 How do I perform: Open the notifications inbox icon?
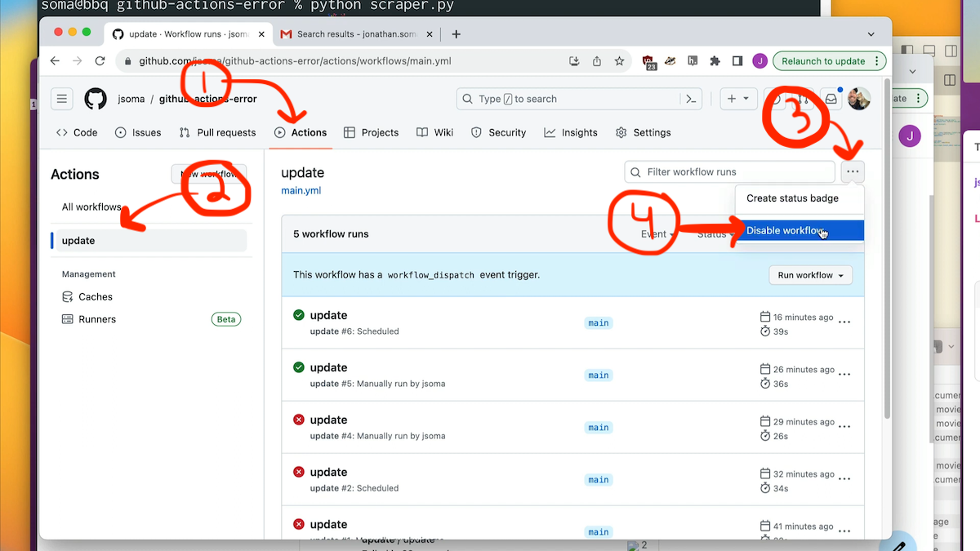(x=832, y=99)
